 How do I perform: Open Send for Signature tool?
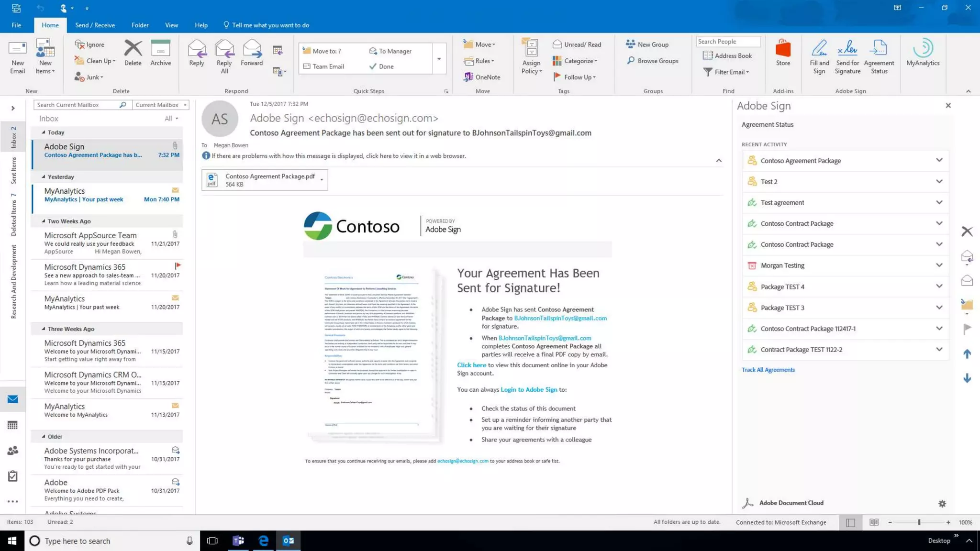point(847,56)
